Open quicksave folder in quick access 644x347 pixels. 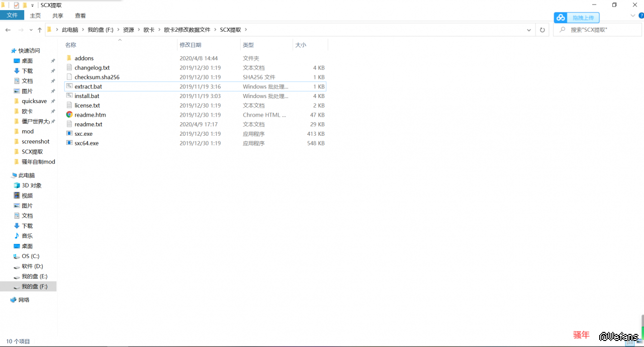click(34, 101)
